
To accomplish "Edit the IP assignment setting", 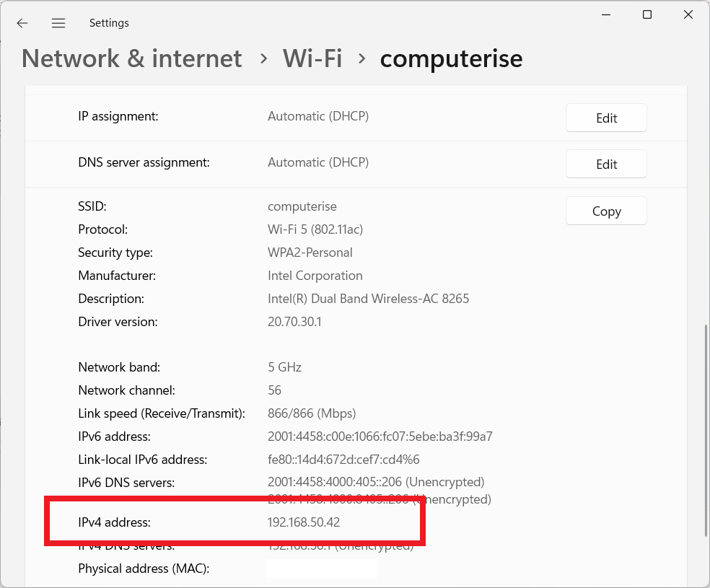I will click(x=606, y=118).
